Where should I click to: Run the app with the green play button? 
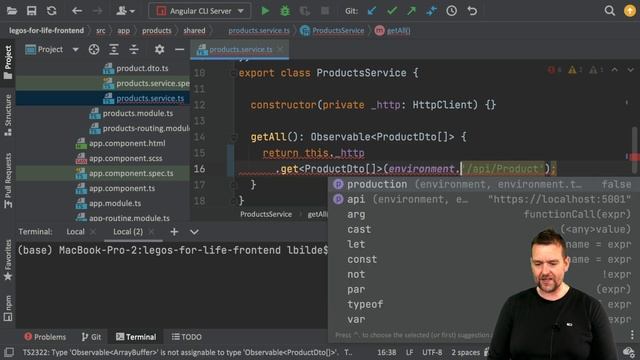click(265, 11)
